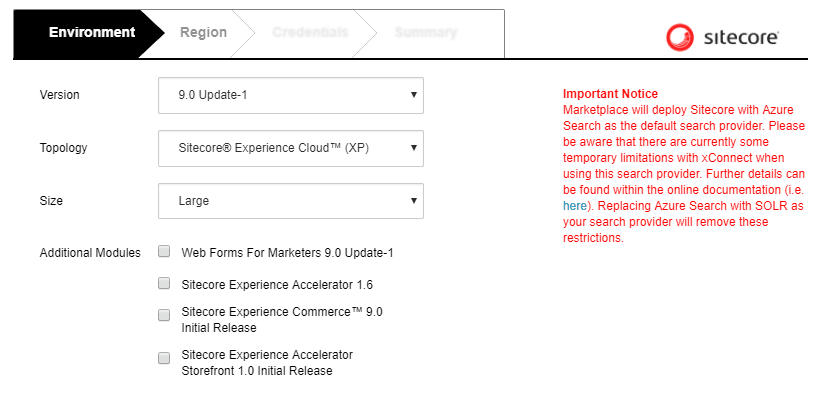The height and width of the screenshot is (394, 820).
Task: Click the Important Notice heading
Action: pos(610,94)
